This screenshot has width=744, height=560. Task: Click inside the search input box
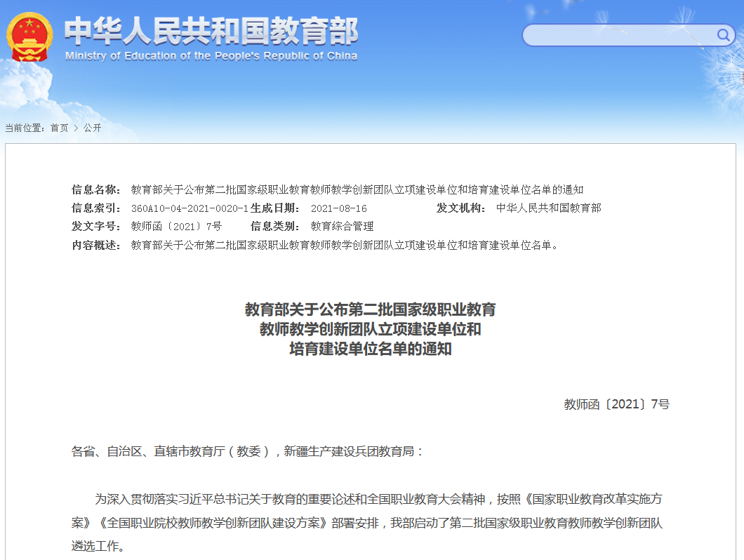coord(618,35)
